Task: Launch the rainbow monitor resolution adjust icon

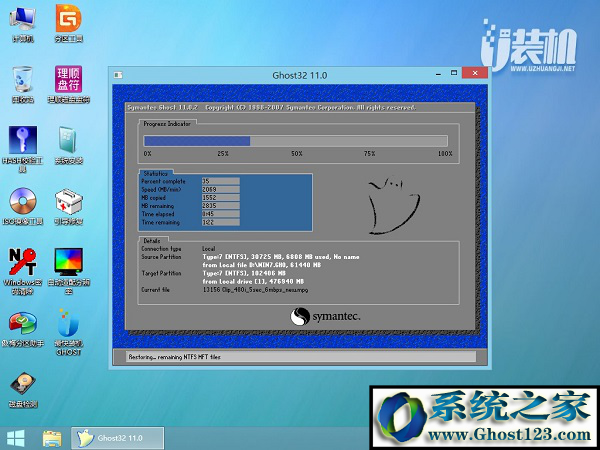Action: coord(68,272)
